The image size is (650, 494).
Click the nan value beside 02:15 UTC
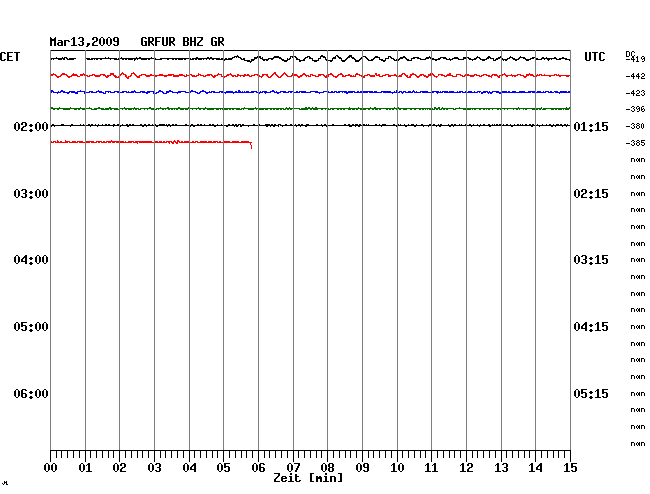pyautogui.click(x=638, y=194)
